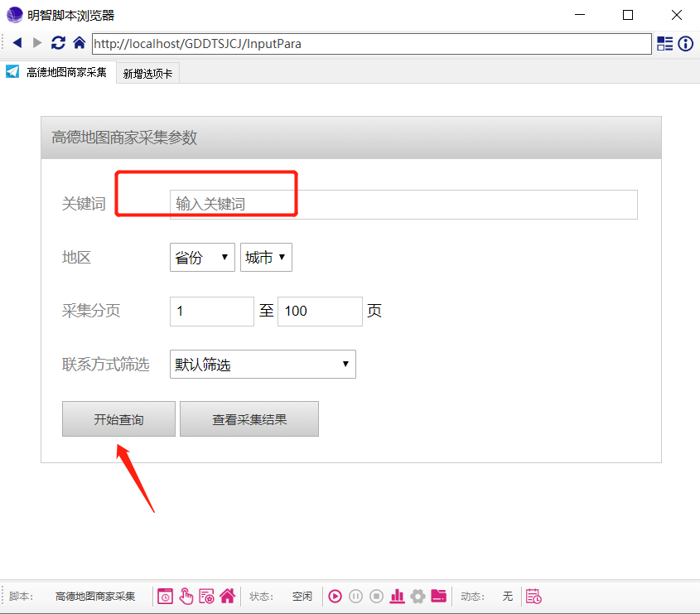
Task: Click the start page field showing 1
Action: (212, 312)
